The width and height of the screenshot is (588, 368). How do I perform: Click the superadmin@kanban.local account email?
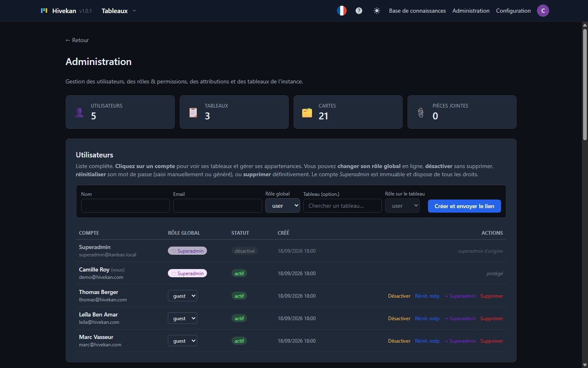107,255
